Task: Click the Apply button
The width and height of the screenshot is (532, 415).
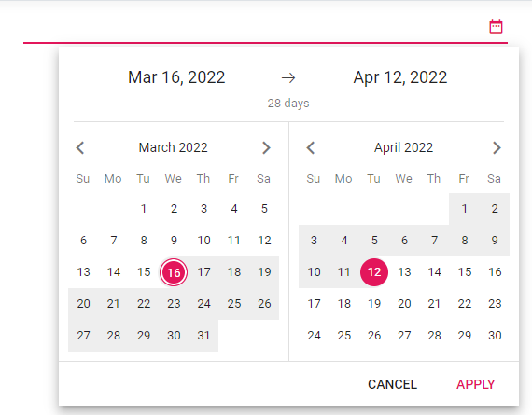Action: point(475,384)
